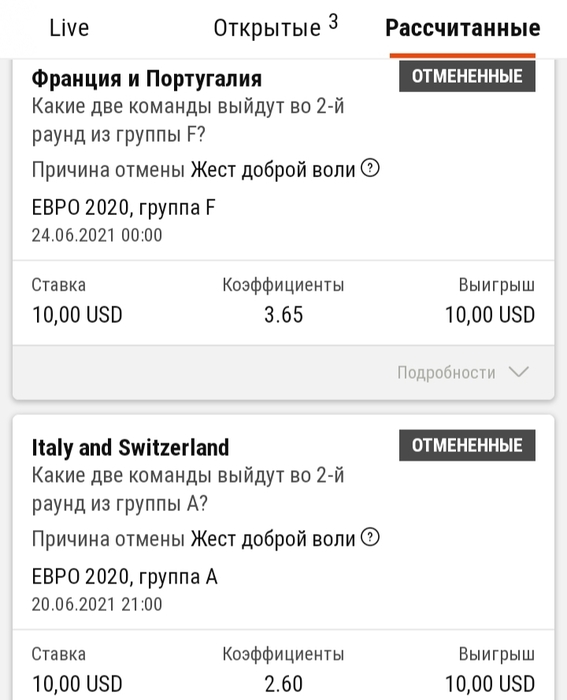Click Жест доброй воли on France-Portugal bet
The width and height of the screenshot is (567, 700).
pyautogui.click(x=273, y=170)
